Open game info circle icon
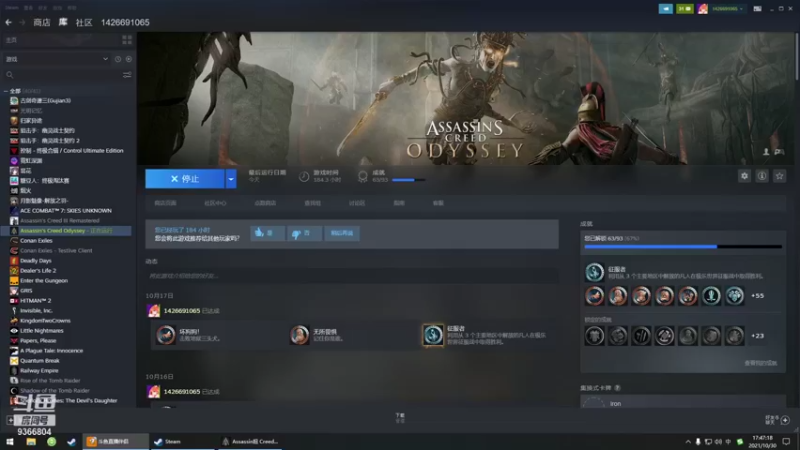 (762, 176)
